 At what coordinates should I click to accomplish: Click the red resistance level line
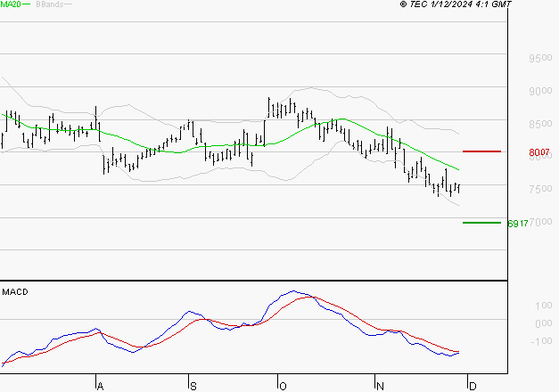(x=481, y=151)
